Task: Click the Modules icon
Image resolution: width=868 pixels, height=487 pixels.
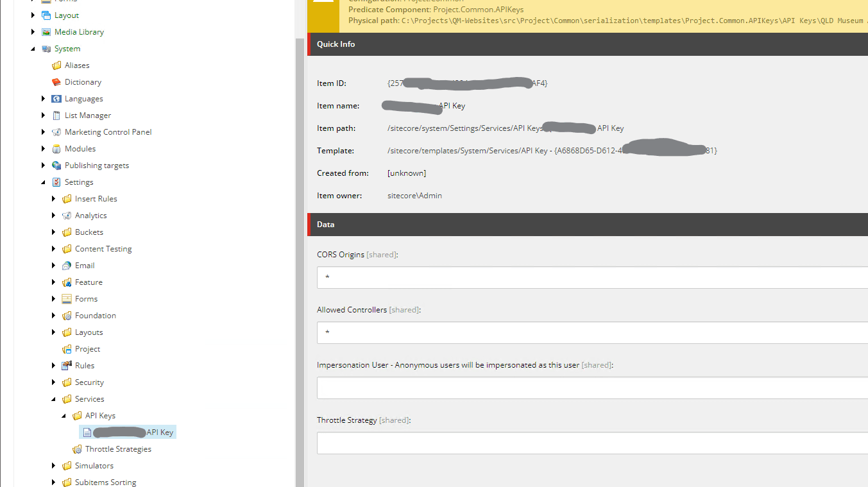Action: click(x=56, y=149)
